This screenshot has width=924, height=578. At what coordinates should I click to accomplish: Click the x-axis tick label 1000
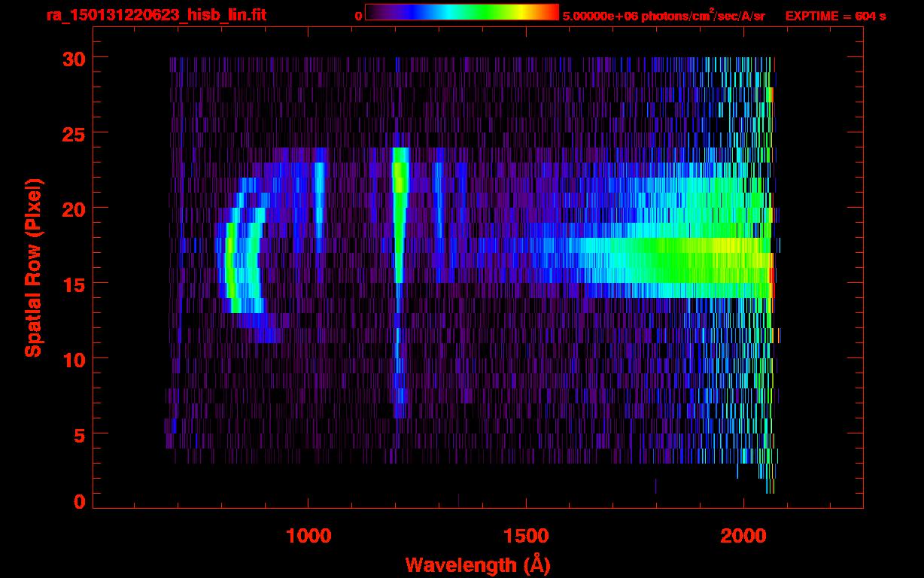(x=309, y=536)
